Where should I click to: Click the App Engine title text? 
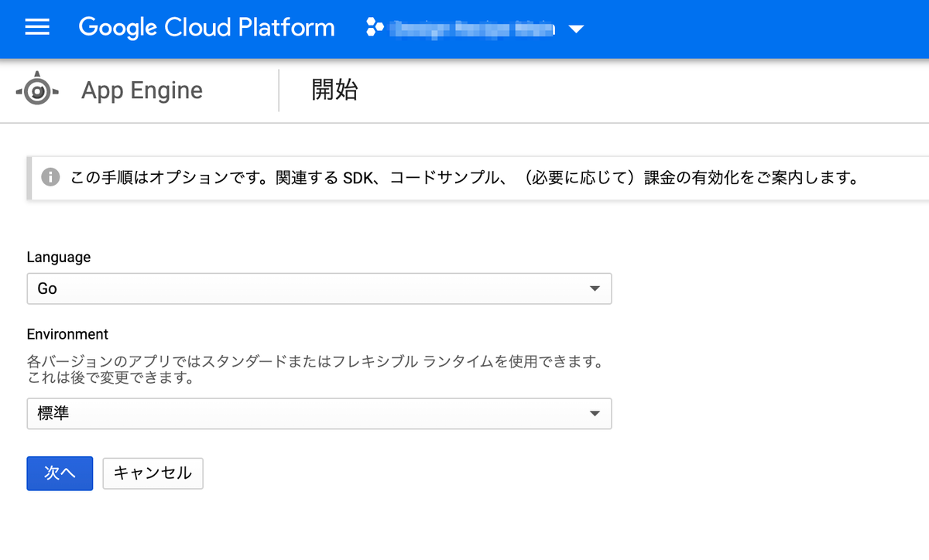tap(142, 91)
